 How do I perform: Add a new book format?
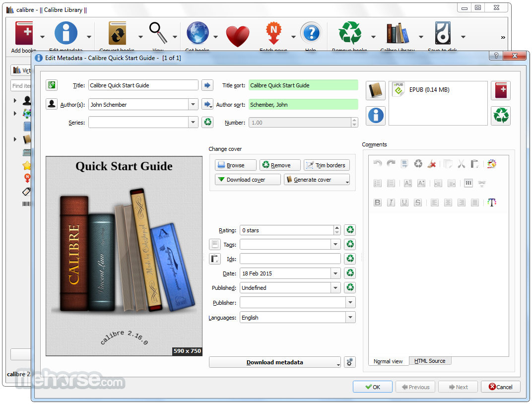pos(501,90)
